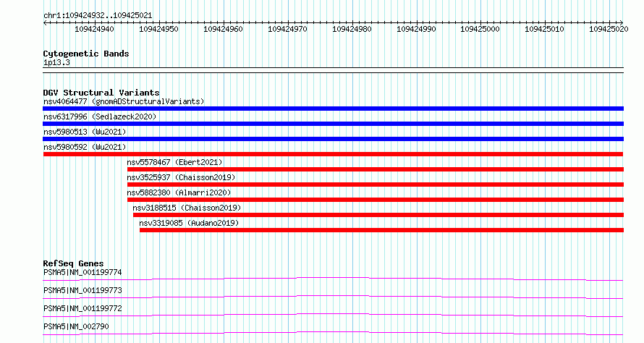Select the red bar under nsv3319085
Screen dimensions: 644x343
tap(381, 230)
